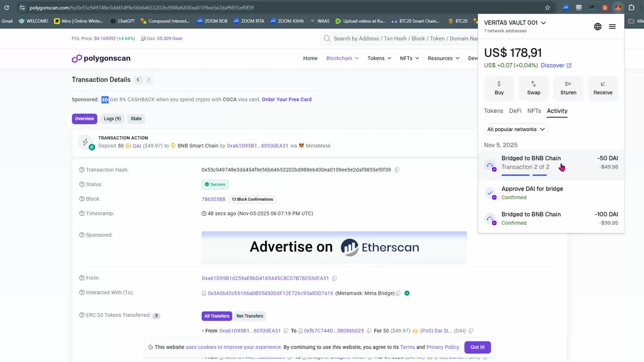Select the Net Transfers filter

pyautogui.click(x=250, y=316)
